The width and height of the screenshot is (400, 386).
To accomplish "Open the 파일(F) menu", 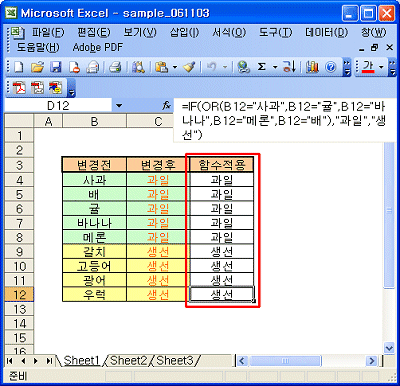I will (x=48, y=32).
